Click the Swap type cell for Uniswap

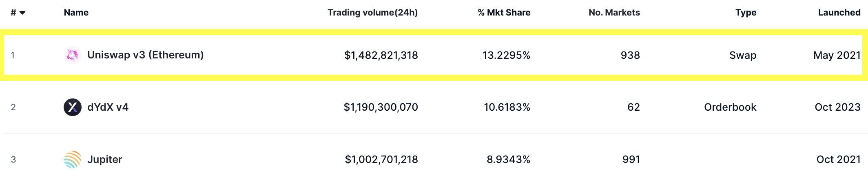[743, 55]
